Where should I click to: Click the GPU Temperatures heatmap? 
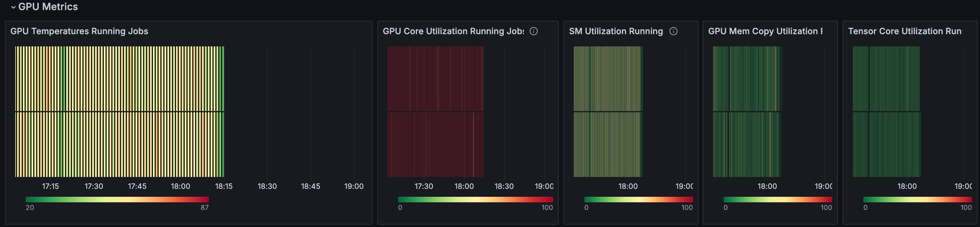tap(119, 111)
